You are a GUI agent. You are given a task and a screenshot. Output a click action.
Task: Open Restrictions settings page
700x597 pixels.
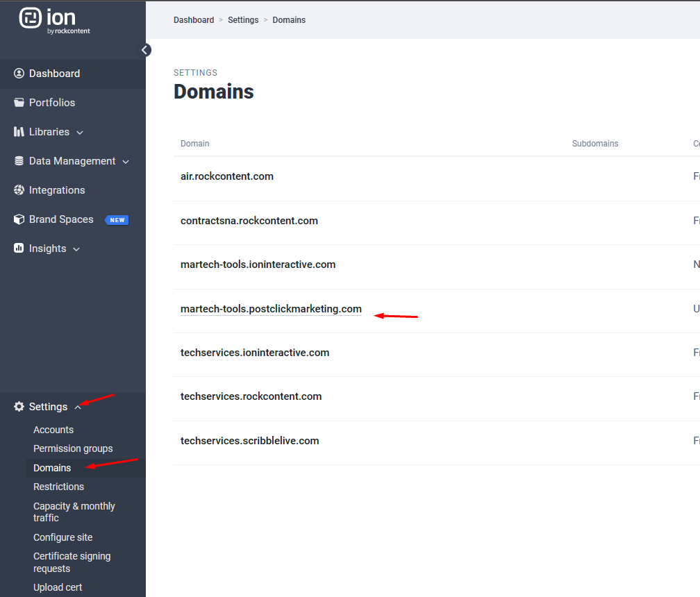point(58,487)
